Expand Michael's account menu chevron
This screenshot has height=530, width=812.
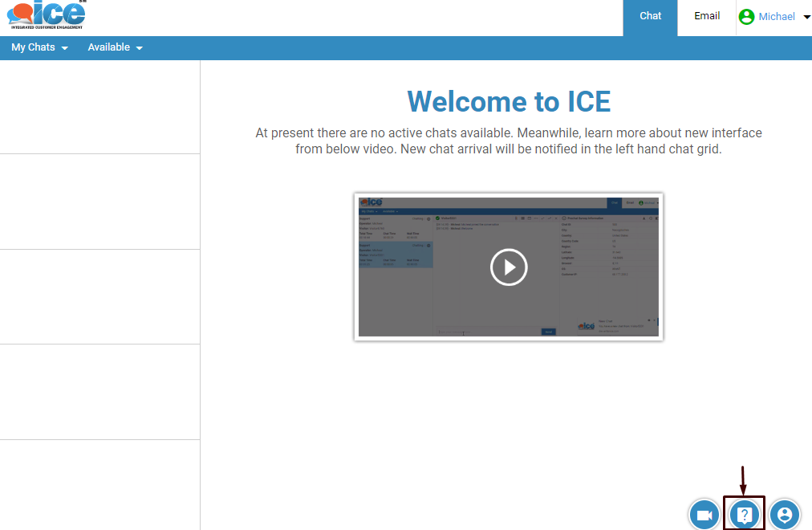click(804, 16)
